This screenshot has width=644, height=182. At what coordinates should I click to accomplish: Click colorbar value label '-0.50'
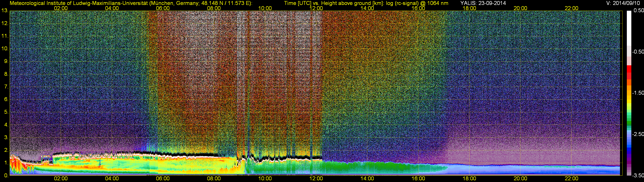(638, 52)
